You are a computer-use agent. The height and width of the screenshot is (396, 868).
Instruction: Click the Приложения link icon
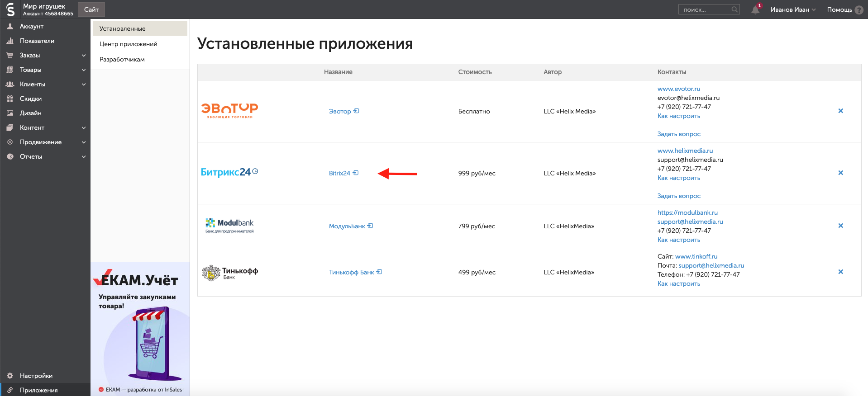coord(10,390)
